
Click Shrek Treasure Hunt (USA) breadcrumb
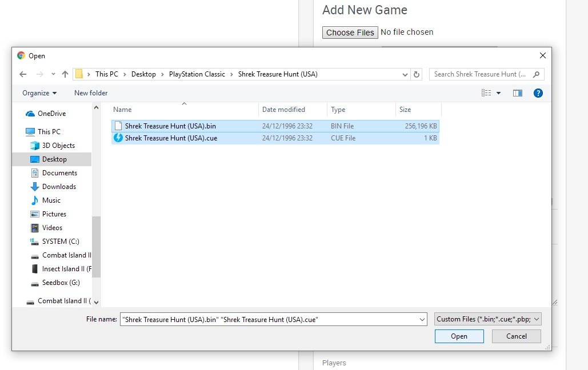(278, 74)
